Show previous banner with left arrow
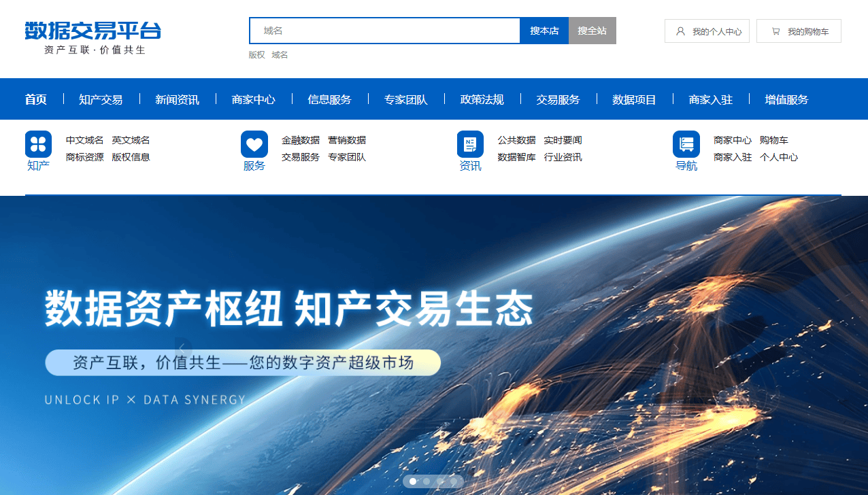 pos(182,347)
